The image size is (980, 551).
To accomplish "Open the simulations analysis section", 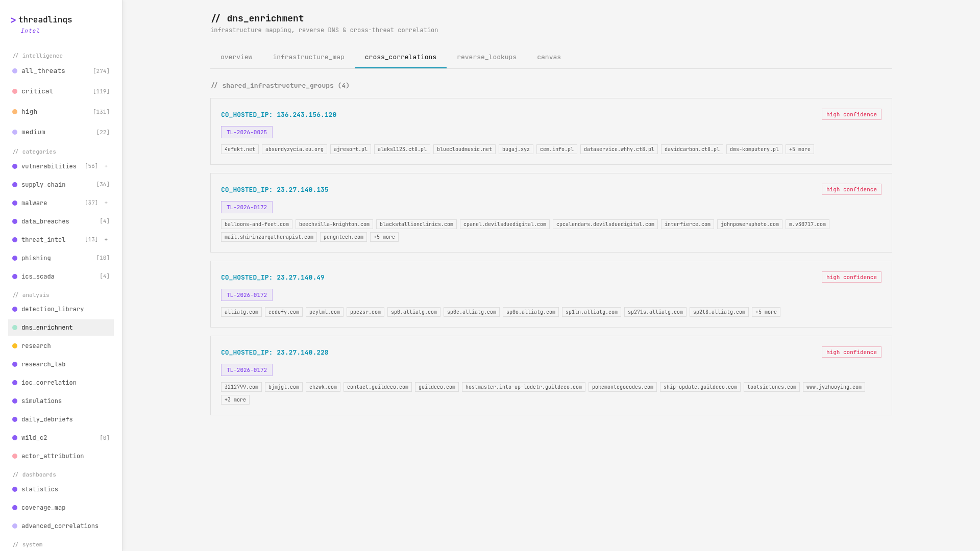I will [42, 401].
